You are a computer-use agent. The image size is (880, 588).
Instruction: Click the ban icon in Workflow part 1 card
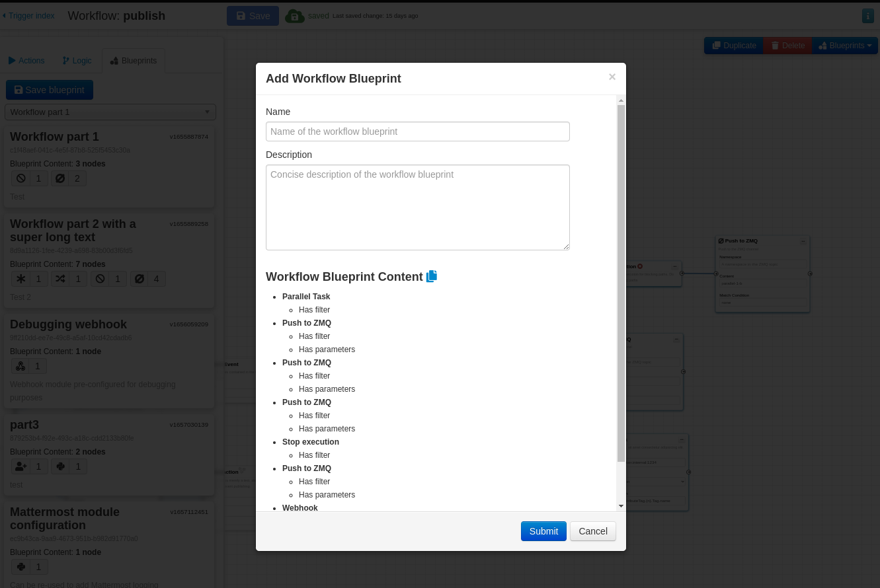pos(20,178)
